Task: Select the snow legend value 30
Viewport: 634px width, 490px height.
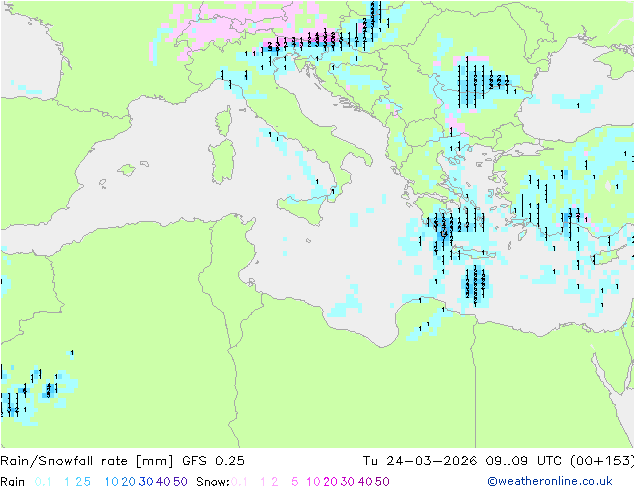Action: (x=348, y=482)
